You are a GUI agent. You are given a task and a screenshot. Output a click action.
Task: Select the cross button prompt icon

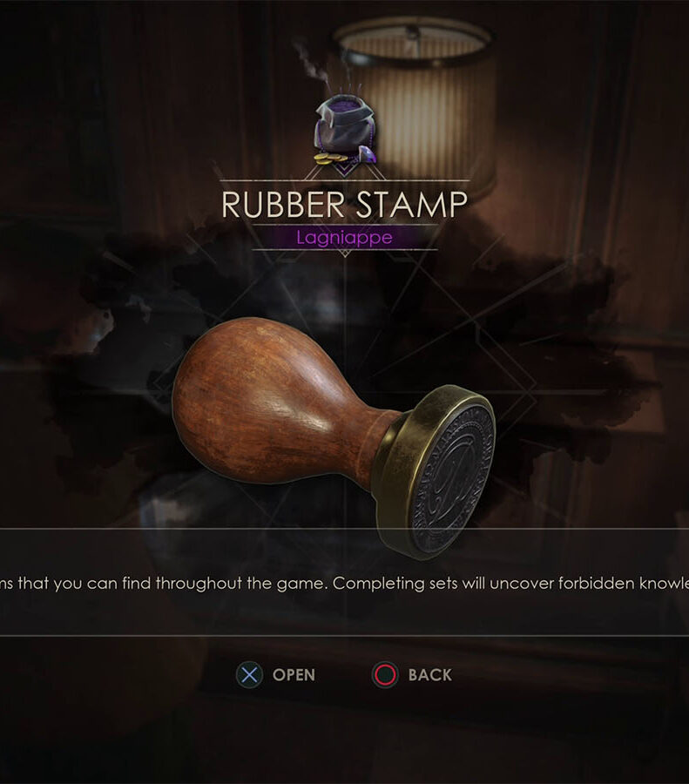pos(249,674)
